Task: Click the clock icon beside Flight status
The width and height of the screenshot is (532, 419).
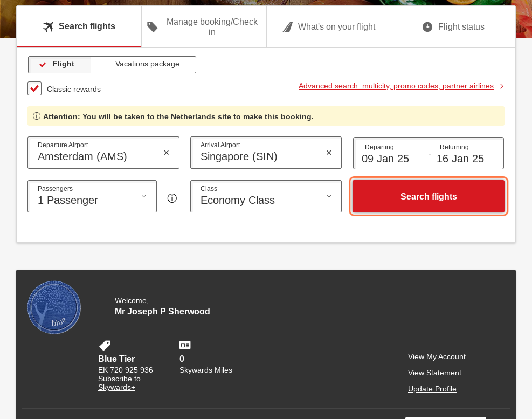Action: pyautogui.click(x=427, y=27)
